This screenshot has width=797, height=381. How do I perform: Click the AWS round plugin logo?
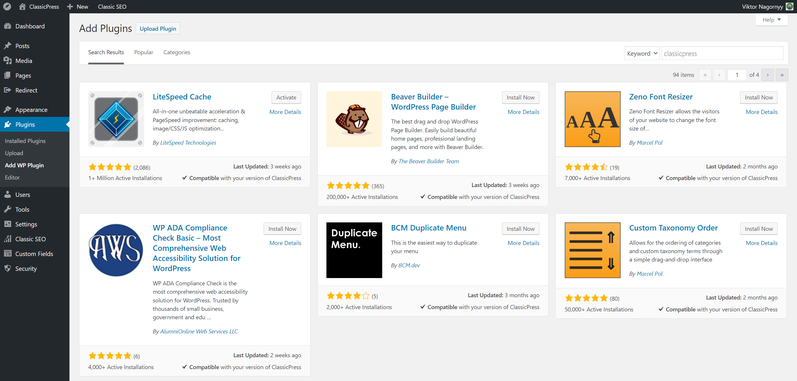coord(116,250)
